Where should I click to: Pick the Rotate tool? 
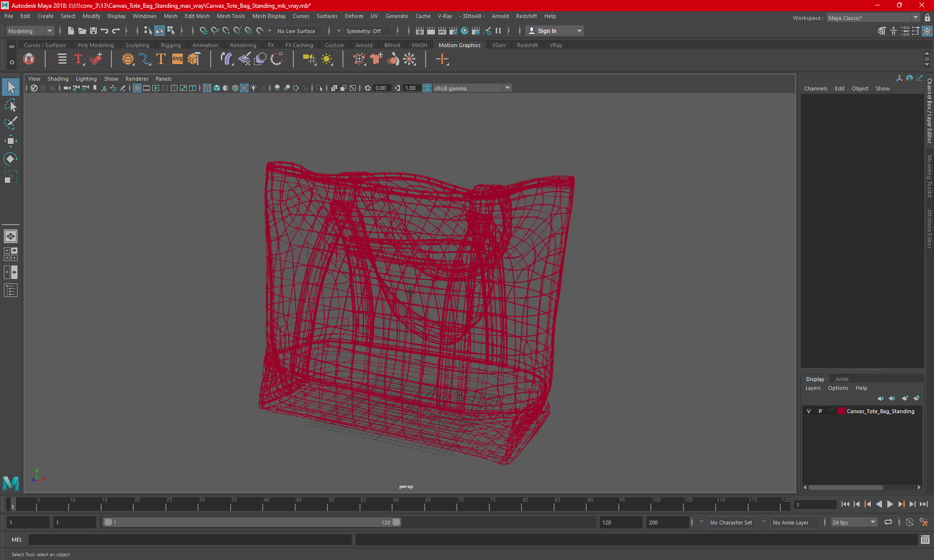(11, 159)
